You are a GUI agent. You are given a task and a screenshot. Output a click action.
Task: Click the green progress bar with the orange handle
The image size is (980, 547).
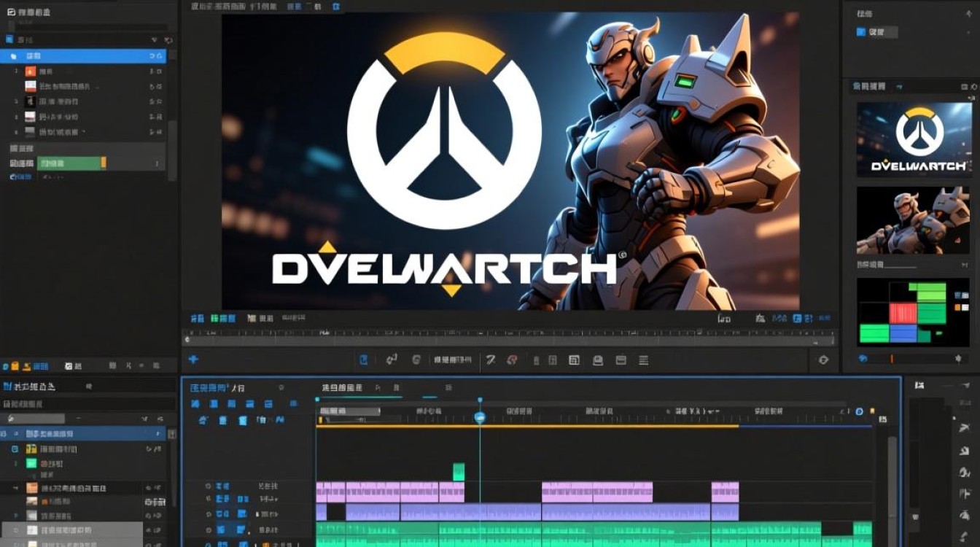(x=71, y=163)
